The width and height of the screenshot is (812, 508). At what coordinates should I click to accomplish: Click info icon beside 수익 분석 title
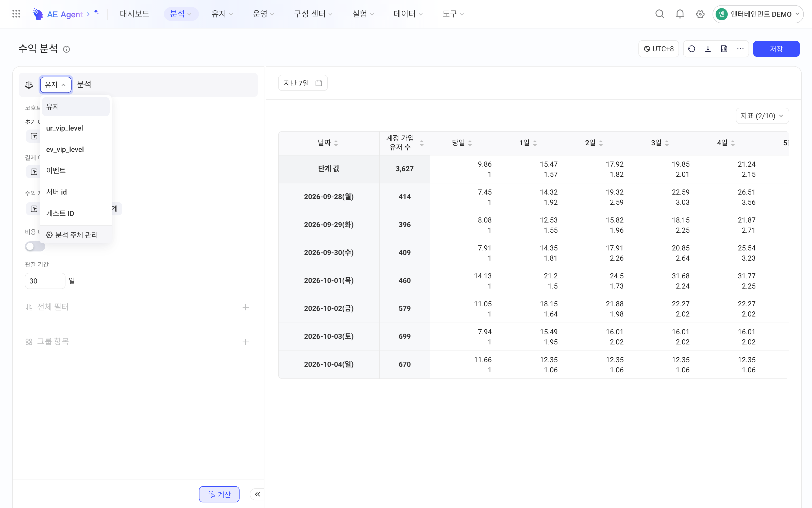(66, 49)
